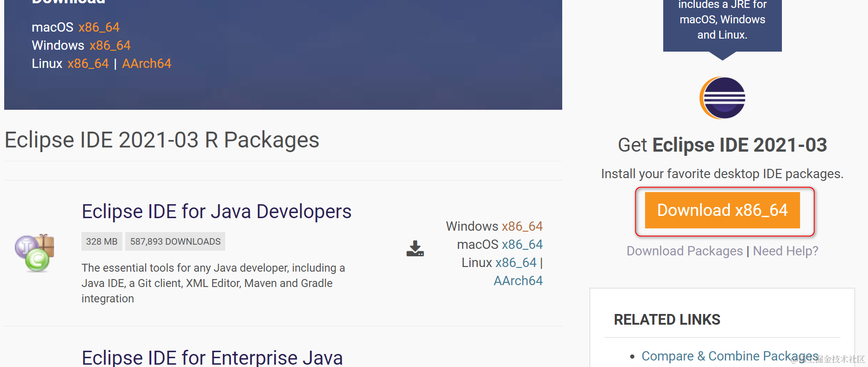868x367 pixels.
Task: Open the Need Help? link
Action: [786, 251]
